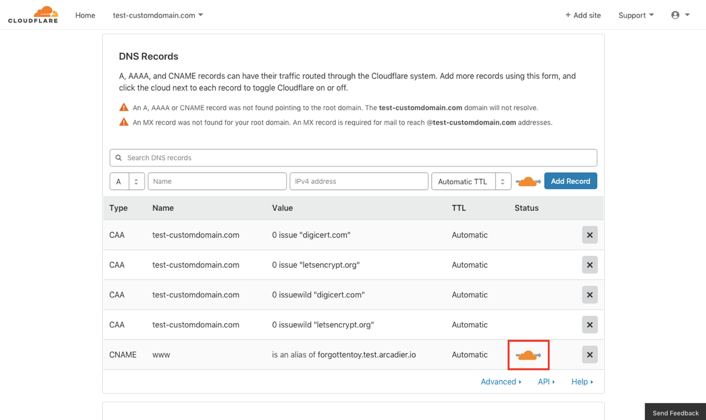This screenshot has width=706, height=420.
Task: Click the Add Record button
Action: pos(570,181)
